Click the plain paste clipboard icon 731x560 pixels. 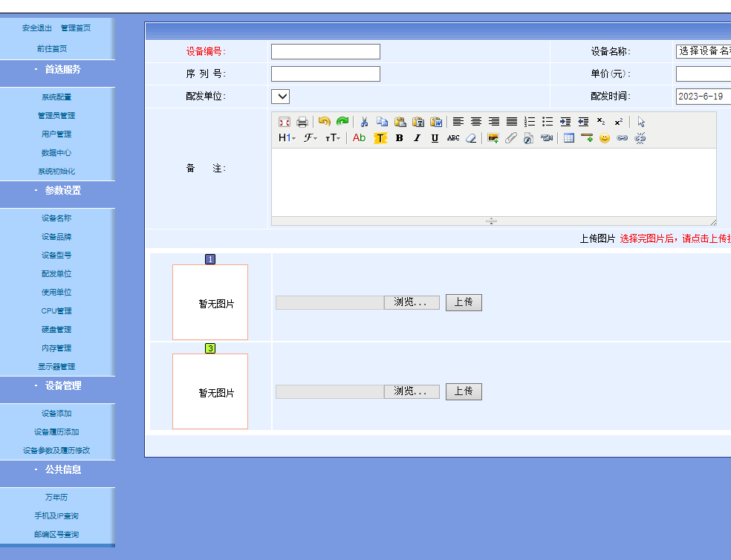(x=400, y=122)
